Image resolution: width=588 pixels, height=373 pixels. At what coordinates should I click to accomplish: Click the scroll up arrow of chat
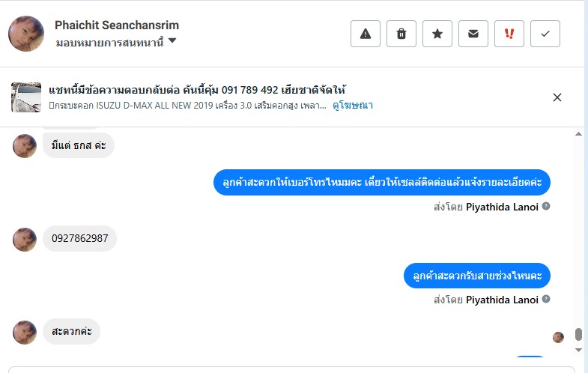click(578, 134)
